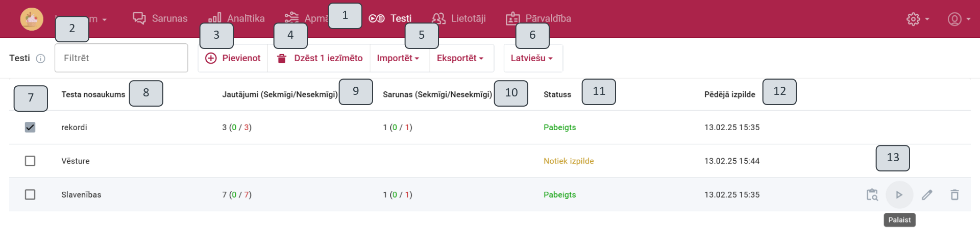Open the Latviešu language dropdown

[531, 58]
